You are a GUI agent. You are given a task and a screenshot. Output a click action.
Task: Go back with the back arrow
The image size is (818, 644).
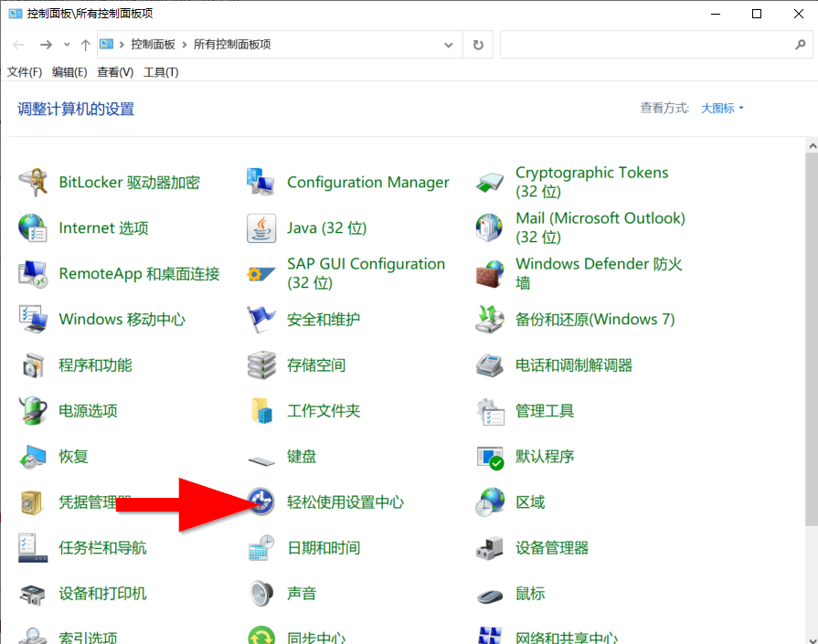point(19,45)
